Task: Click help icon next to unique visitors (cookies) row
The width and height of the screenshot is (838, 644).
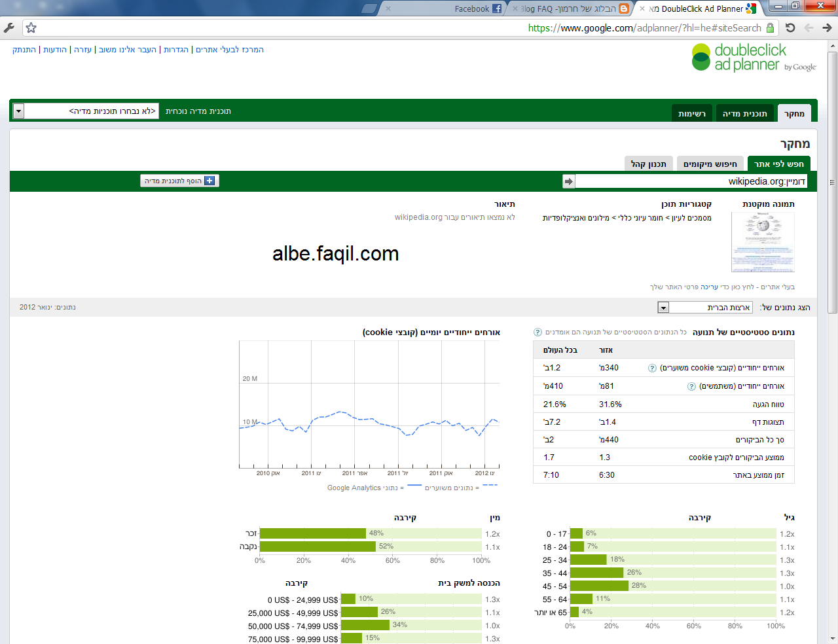Action: coord(652,368)
